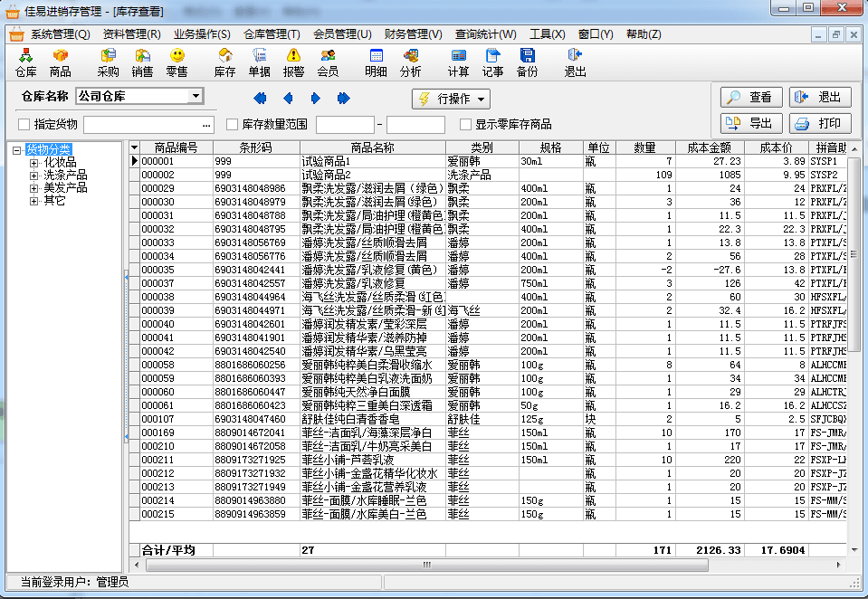Open the 查询统计(W) menu
This screenshot has height=599, width=868.
[486, 34]
